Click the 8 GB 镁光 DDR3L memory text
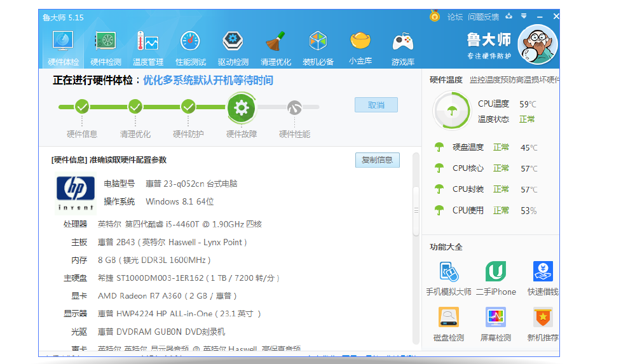The height and width of the screenshot is (364, 628). pos(154,260)
